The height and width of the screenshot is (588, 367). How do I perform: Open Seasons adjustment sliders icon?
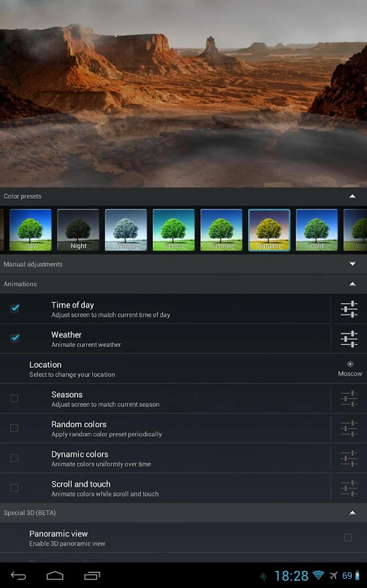[349, 399]
